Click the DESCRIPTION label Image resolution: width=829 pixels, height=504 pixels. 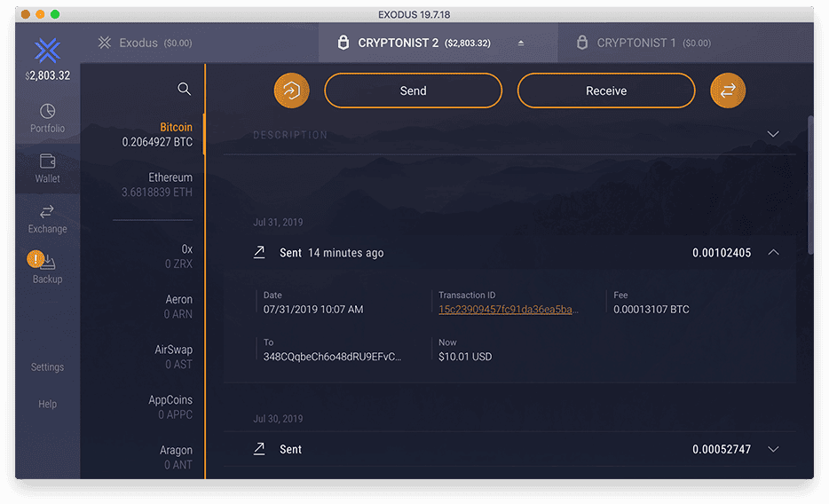(289, 135)
